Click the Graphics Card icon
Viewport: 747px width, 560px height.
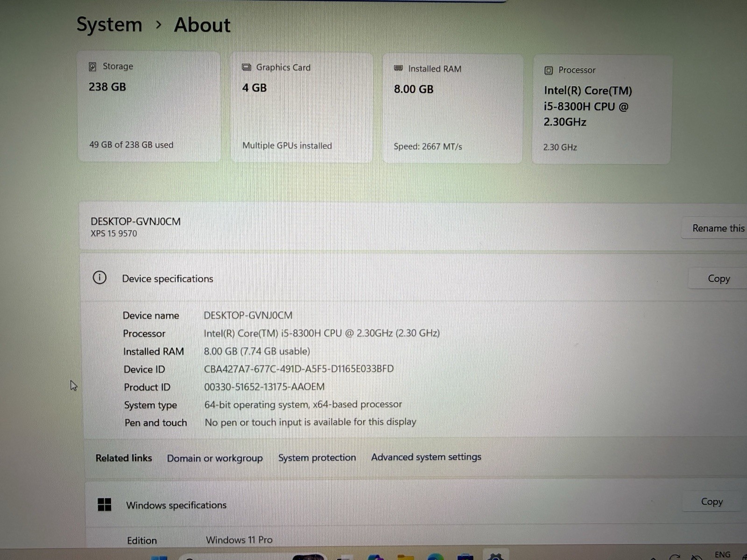click(x=247, y=67)
